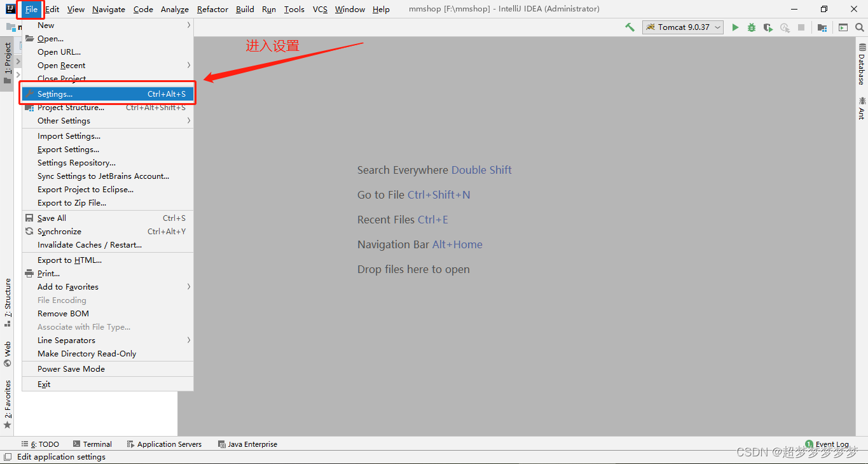Open the Application Servers tool window
This screenshot has width=868, height=464.
coord(164,444)
